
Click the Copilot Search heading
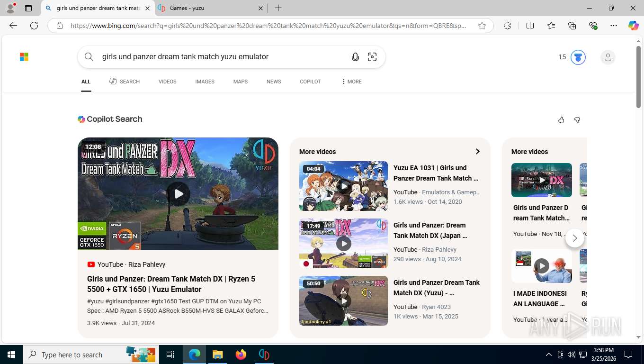click(x=110, y=119)
